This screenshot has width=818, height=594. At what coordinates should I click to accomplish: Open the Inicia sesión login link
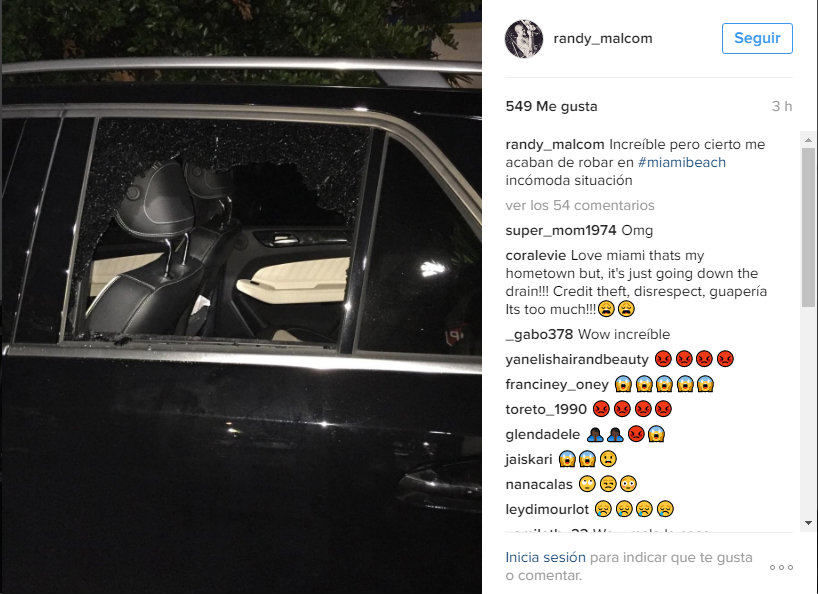pos(545,557)
